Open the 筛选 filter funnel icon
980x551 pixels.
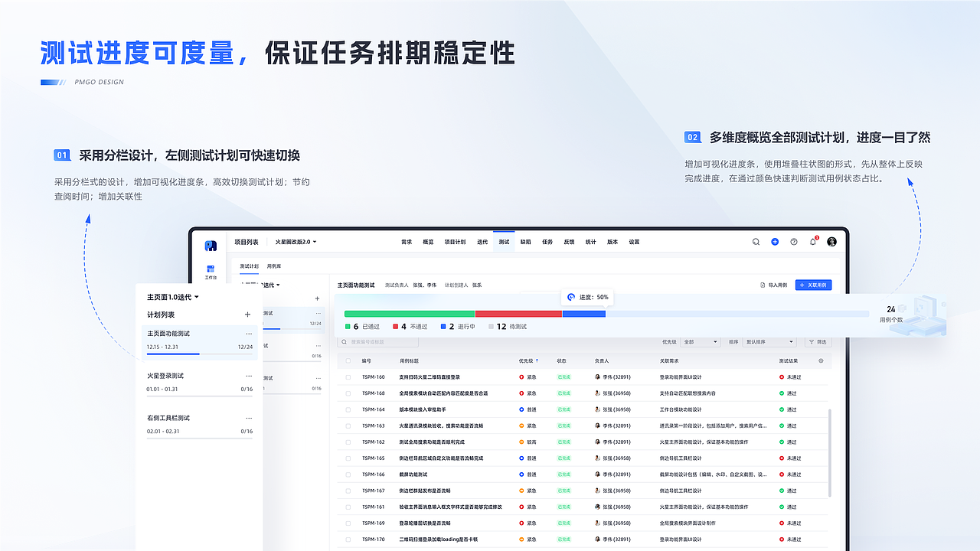[x=816, y=341]
